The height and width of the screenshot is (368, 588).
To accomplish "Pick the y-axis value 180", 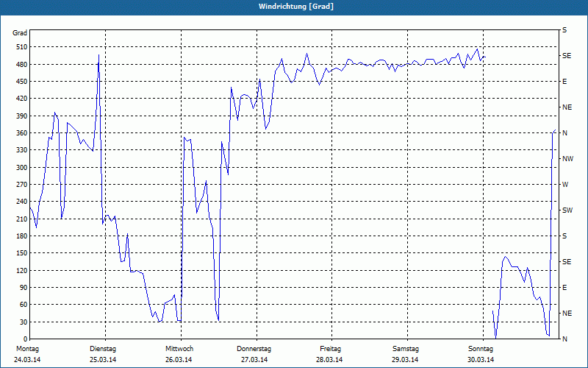I will click(22, 236).
